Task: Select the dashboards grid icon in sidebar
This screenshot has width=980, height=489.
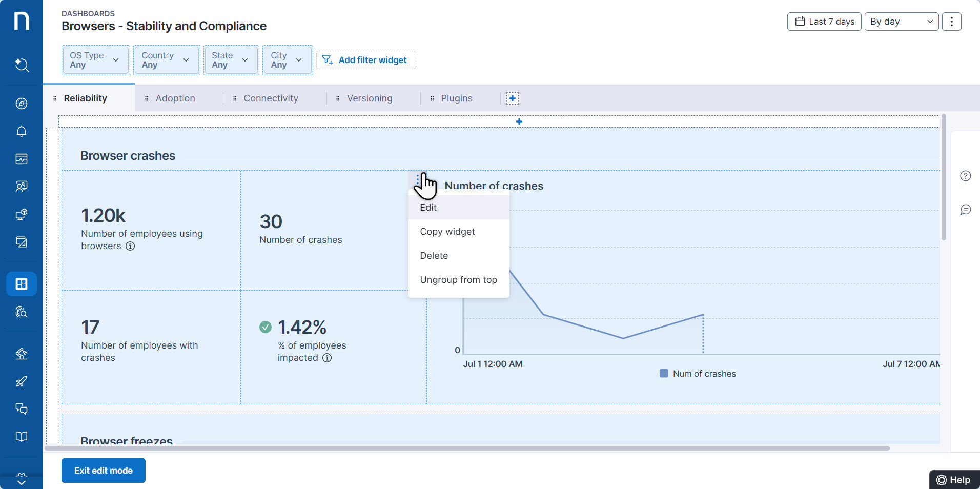Action: tap(22, 284)
